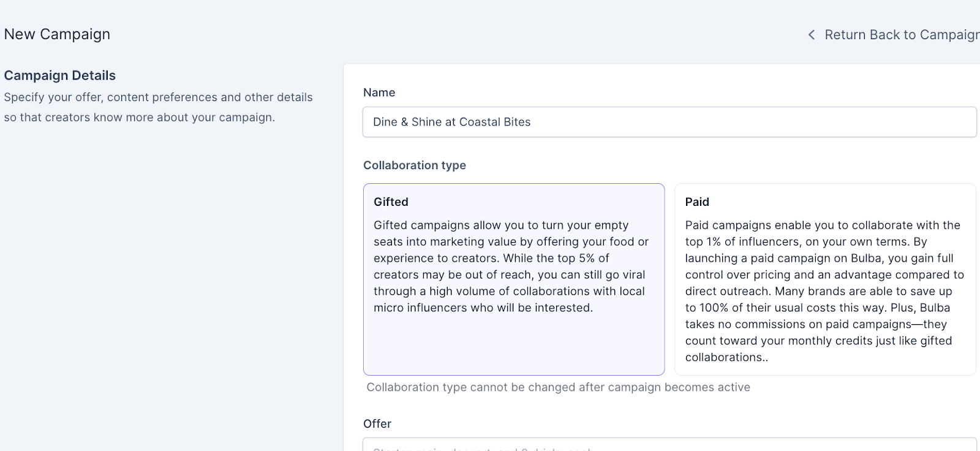The width and height of the screenshot is (980, 451).
Task: Select the Paid collaboration type card
Action: (x=824, y=279)
